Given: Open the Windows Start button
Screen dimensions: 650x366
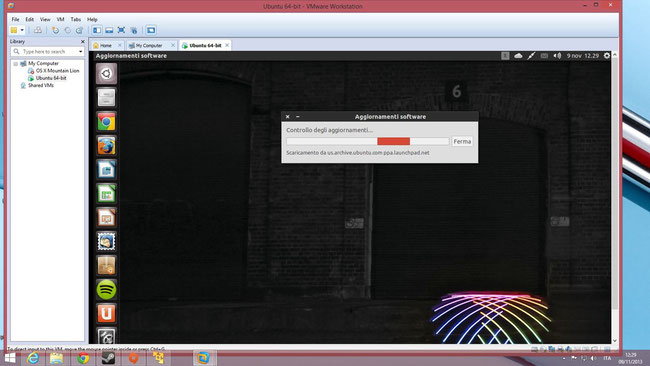Looking at the screenshot, I should click(x=9, y=358).
